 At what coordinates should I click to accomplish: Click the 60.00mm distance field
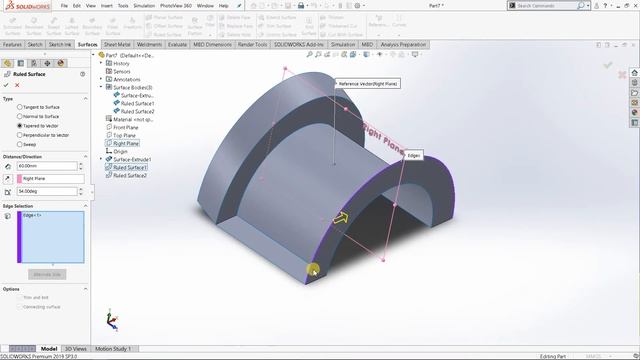47,166
